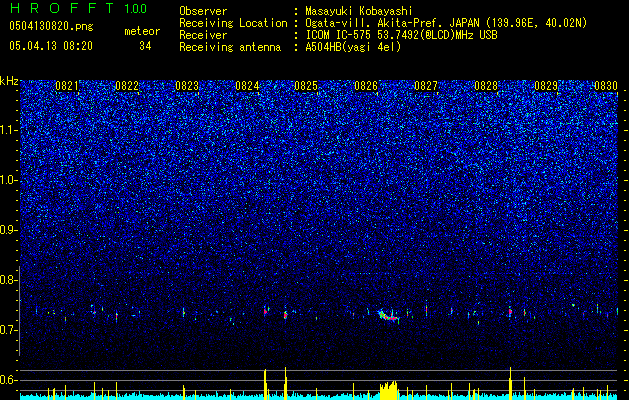Click the 0829 time marker
This screenshot has width=629, height=400.
pyautogui.click(x=546, y=86)
